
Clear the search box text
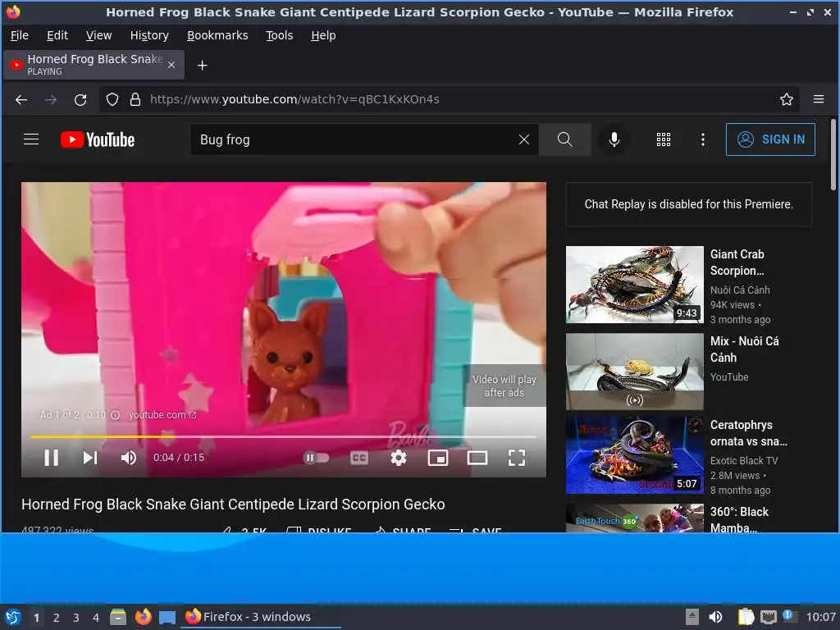click(x=524, y=139)
